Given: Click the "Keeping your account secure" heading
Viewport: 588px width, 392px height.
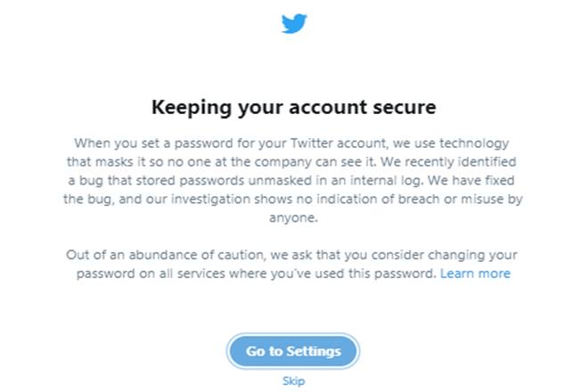Looking at the screenshot, I should point(294,108).
